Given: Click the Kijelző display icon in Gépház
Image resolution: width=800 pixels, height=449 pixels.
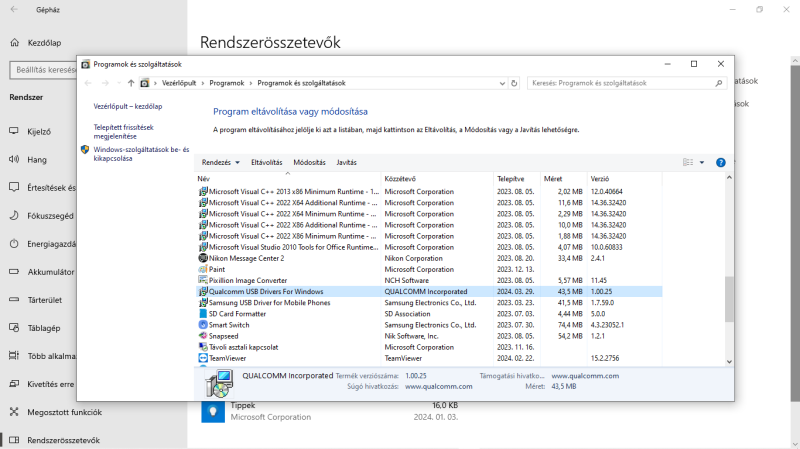Looking at the screenshot, I should point(14,131).
